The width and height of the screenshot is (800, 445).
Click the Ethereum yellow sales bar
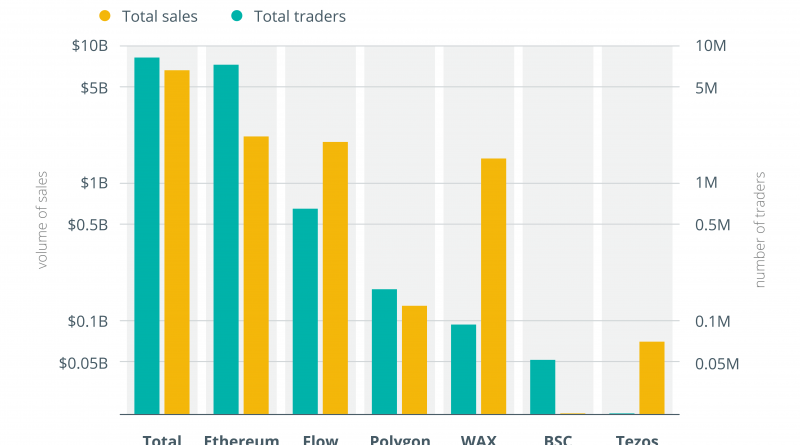click(257, 274)
